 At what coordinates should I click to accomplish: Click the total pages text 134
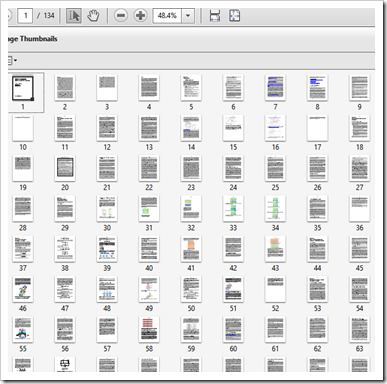(x=49, y=16)
